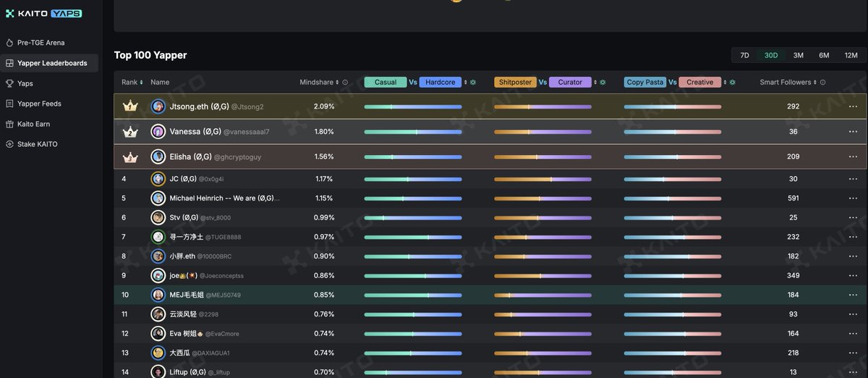Sort by Shitposter vs Curator arrows
The width and height of the screenshot is (868, 378).
[595, 83]
